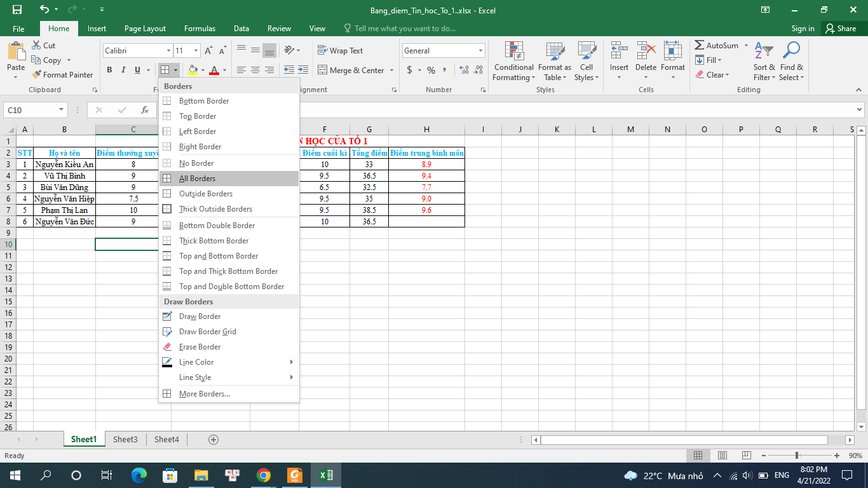Switch to the Page Layout tab
This screenshot has height=488, width=868.
pyautogui.click(x=145, y=29)
